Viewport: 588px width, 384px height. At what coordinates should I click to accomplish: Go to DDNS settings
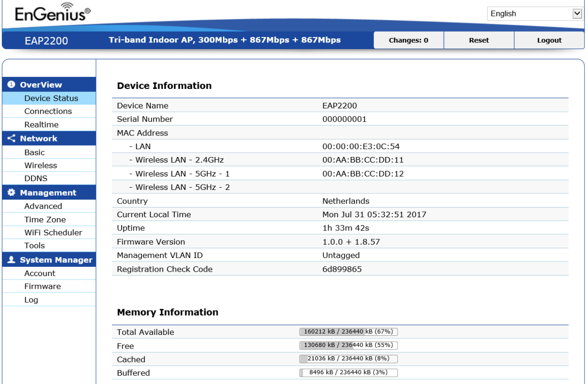click(x=49, y=179)
